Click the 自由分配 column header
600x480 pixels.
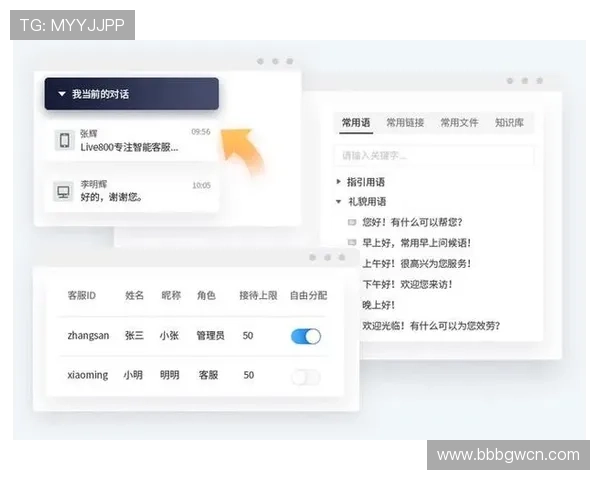pos(308,296)
